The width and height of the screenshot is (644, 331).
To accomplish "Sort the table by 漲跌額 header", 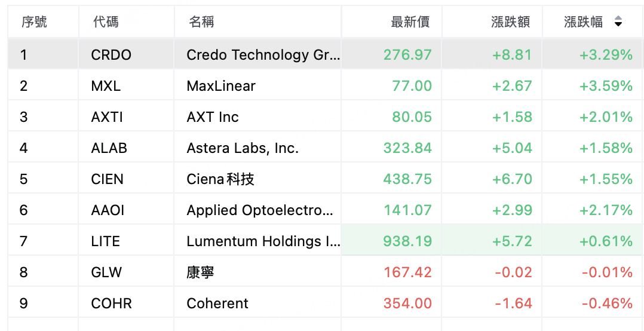I will 511,22.
